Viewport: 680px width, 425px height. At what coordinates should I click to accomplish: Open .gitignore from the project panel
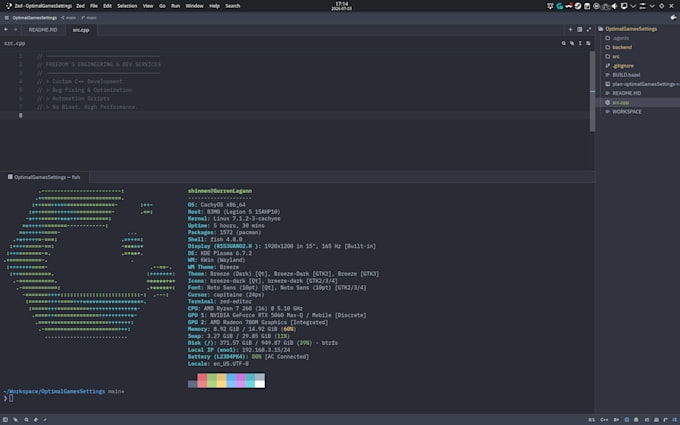tap(623, 65)
